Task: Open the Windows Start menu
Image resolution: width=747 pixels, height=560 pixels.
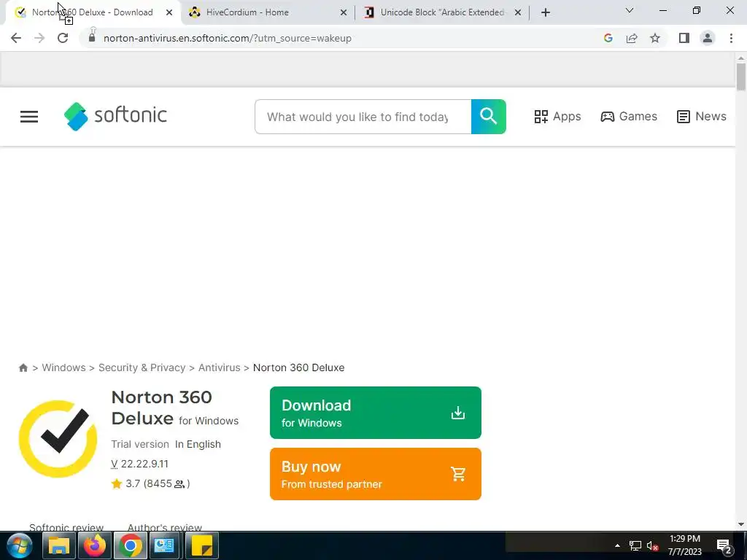Action: pyautogui.click(x=20, y=545)
